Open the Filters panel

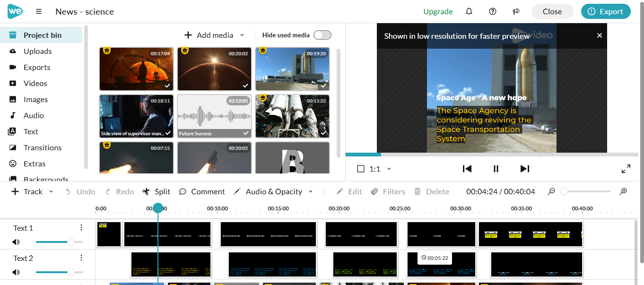[x=388, y=191]
